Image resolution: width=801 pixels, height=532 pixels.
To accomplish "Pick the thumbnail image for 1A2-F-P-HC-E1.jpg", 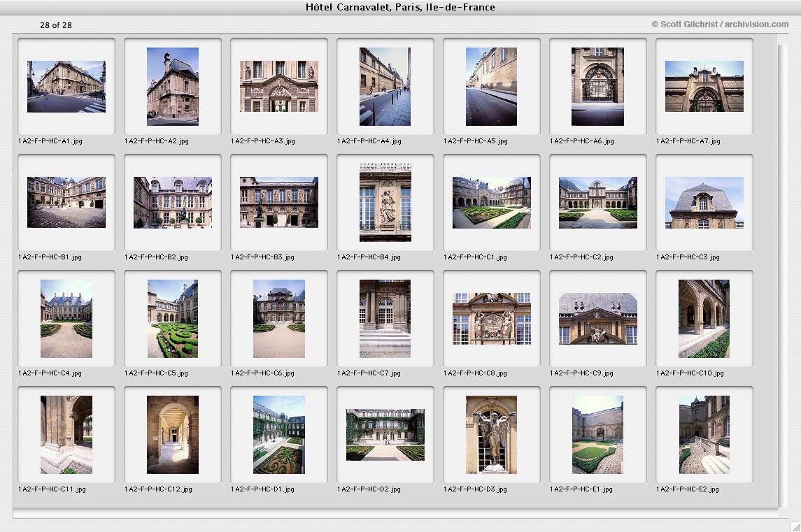I will coord(597,435).
